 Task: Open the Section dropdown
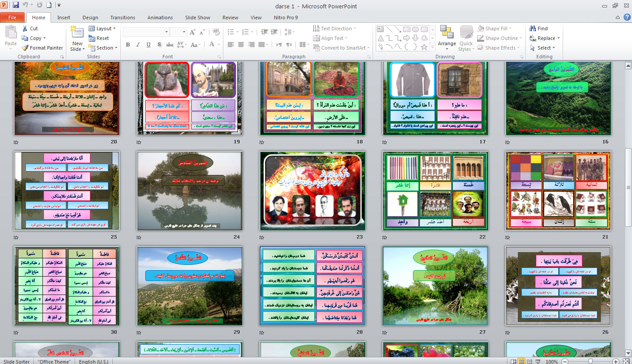[x=103, y=48]
